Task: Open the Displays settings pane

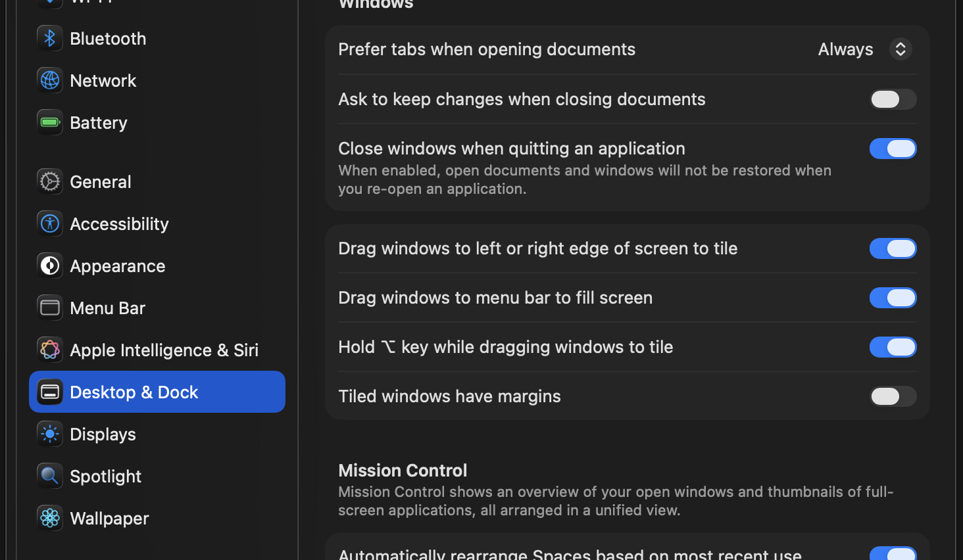Action: coord(103,434)
